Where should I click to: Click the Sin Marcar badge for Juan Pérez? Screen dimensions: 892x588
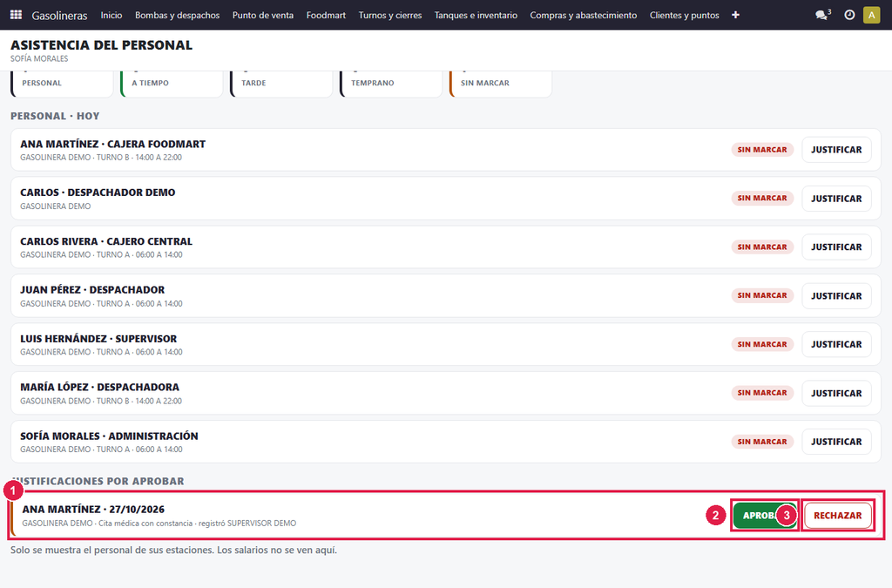pos(762,295)
